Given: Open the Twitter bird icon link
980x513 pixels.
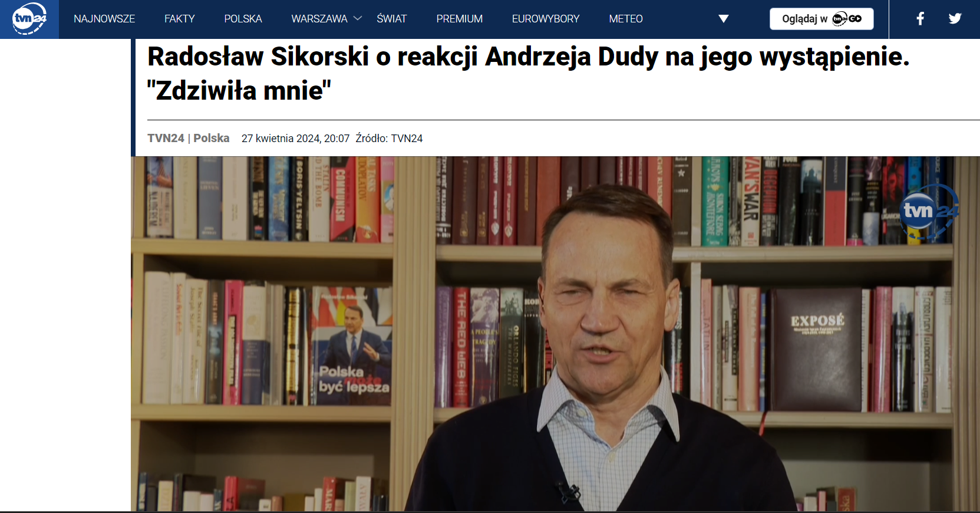Looking at the screenshot, I should tap(955, 19).
